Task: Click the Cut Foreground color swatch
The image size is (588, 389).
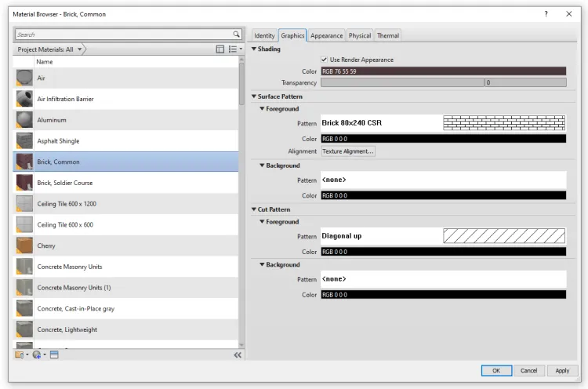Action: [443, 252]
